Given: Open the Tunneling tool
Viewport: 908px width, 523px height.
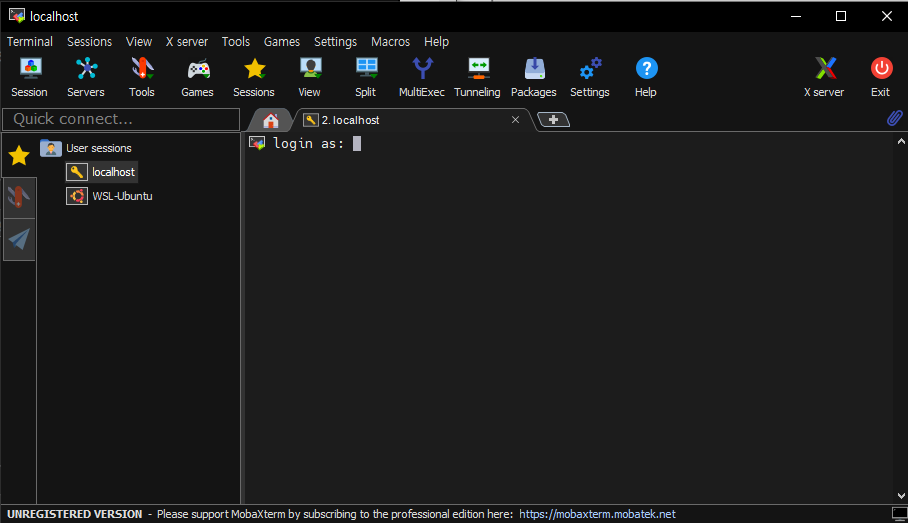Looking at the screenshot, I should 477,77.
